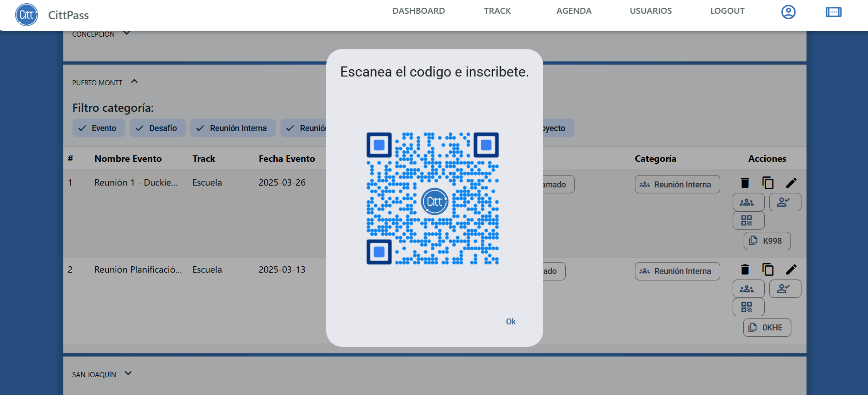The width and height of the screenshot is (868, 395).
Task: Select the Reunión Planificació... event name
Action: 138,269
